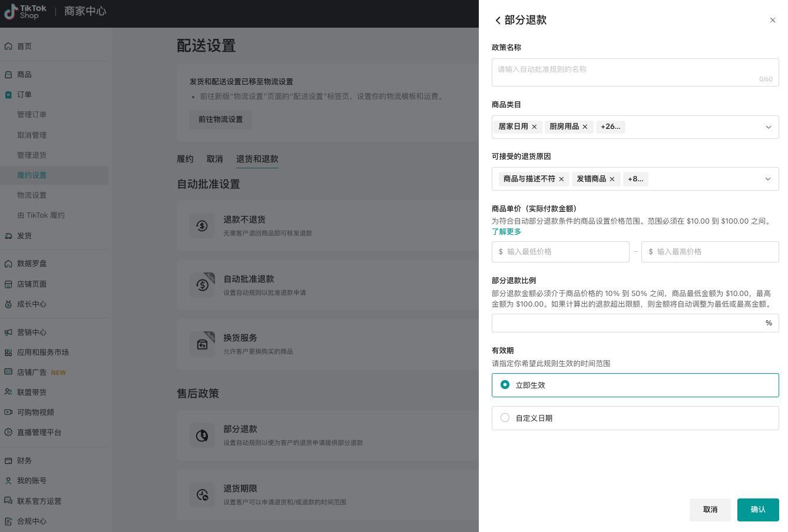
Task: Choose the 自定义日期 radio option
Action: [x=505, y=418]
